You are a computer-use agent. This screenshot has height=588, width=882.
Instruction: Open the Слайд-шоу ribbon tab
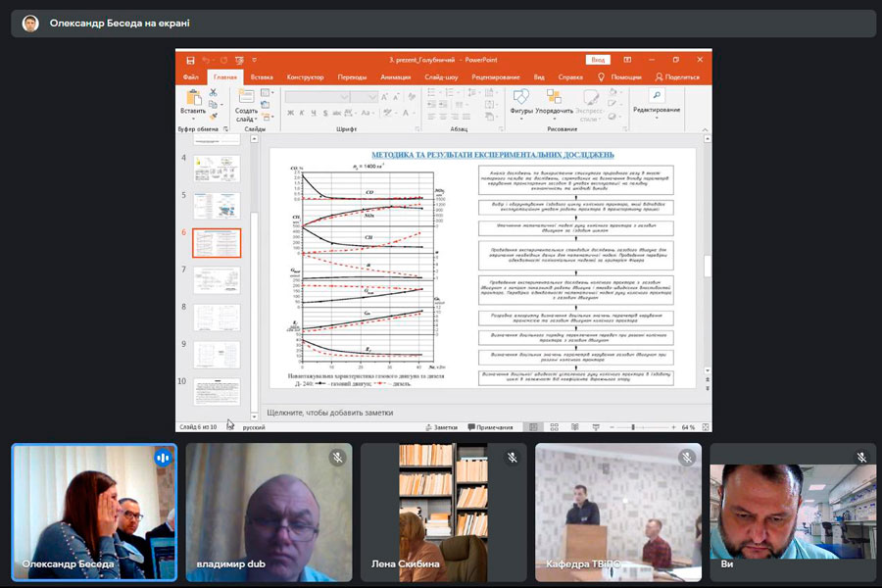441,77
